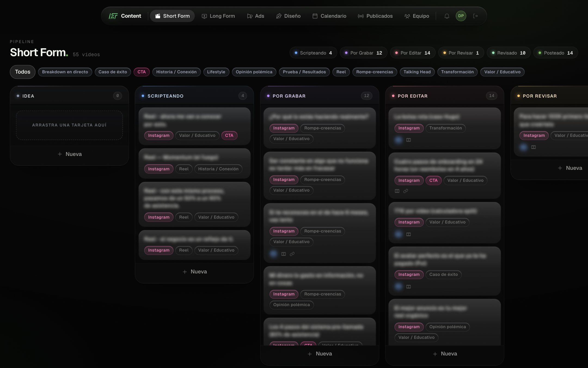The height and width of the screenshot is (368, 588).
Task: Click Revisado 10 status pill
Action: coord(509,53)
